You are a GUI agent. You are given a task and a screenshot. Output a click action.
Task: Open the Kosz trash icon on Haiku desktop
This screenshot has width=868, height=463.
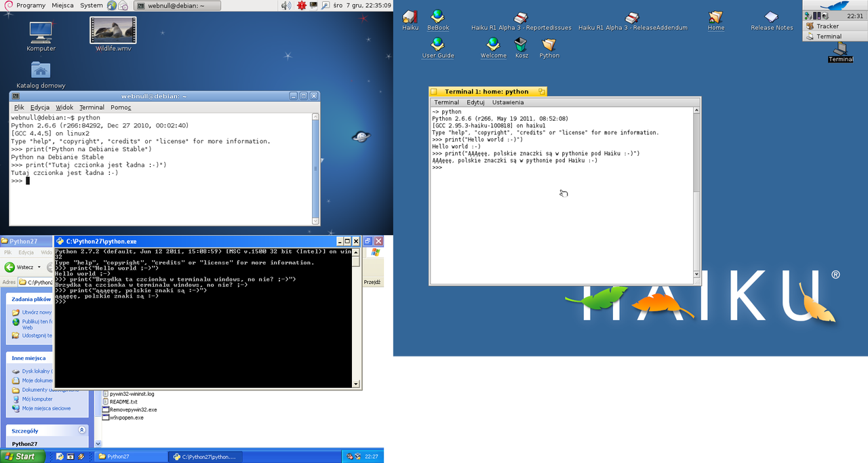[x=521, y=48]
